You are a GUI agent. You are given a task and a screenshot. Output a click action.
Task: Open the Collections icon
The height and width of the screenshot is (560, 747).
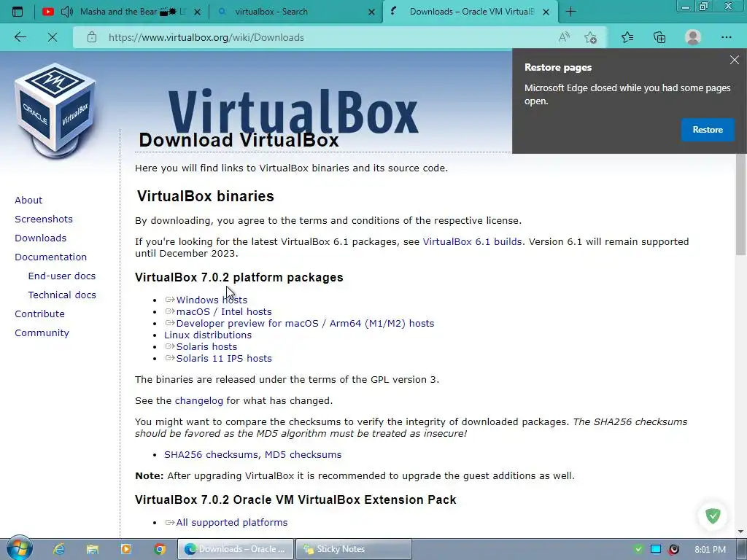point(659,37)
